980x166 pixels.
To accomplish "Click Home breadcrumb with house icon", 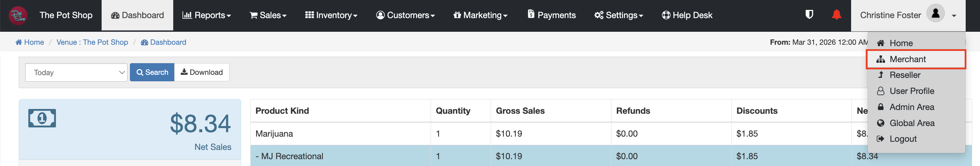I will [30, 42].
